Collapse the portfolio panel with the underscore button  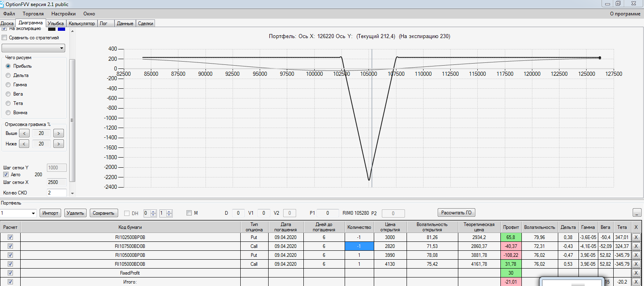pos(637,213)
